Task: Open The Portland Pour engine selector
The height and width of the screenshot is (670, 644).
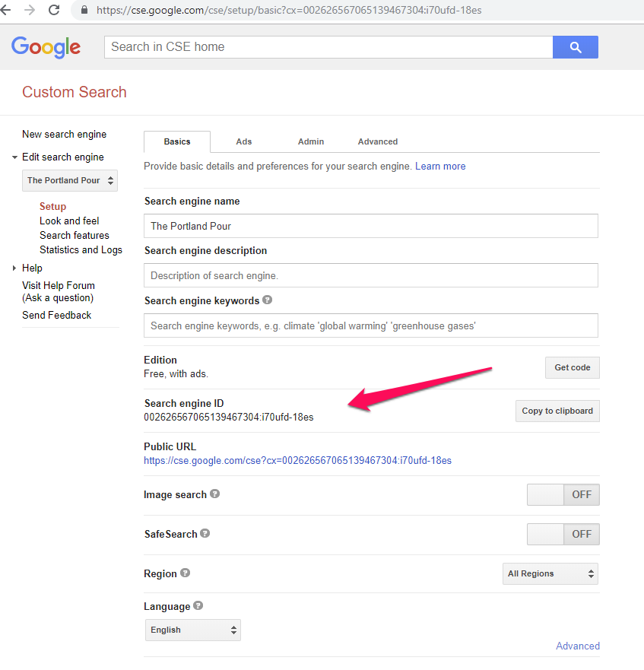Action: pos(70,180)
